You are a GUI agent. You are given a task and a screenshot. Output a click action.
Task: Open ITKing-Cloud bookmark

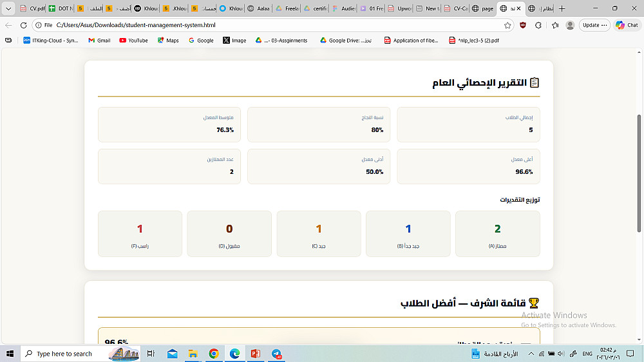(50, 41)
